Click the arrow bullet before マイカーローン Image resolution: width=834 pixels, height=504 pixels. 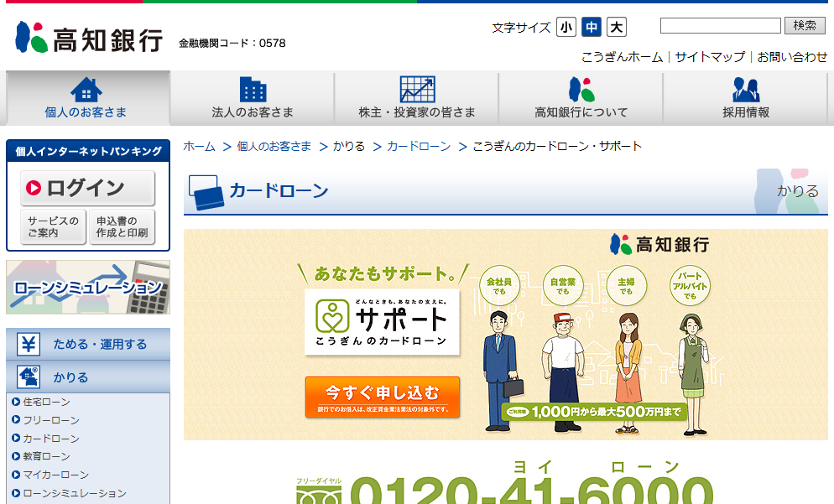16,474
